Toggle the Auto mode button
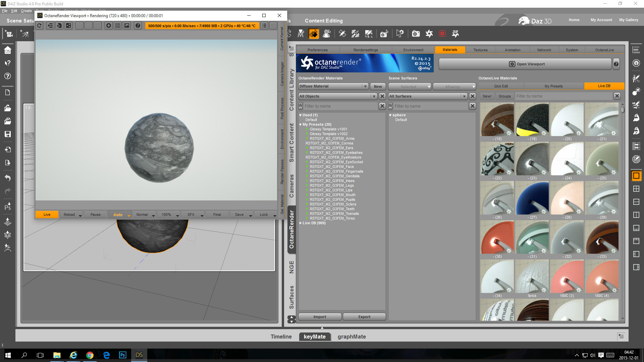The image size is (644, 362). click(118, 215)
